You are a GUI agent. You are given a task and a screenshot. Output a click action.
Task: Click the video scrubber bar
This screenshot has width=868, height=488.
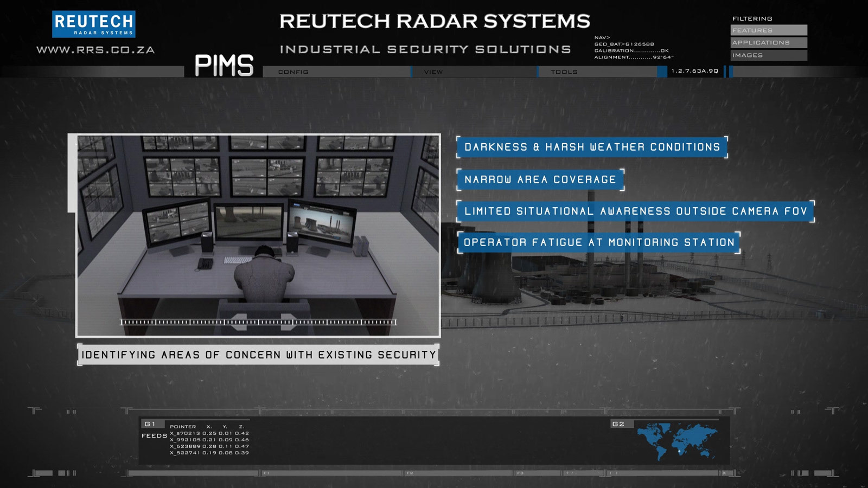[258, 322]
